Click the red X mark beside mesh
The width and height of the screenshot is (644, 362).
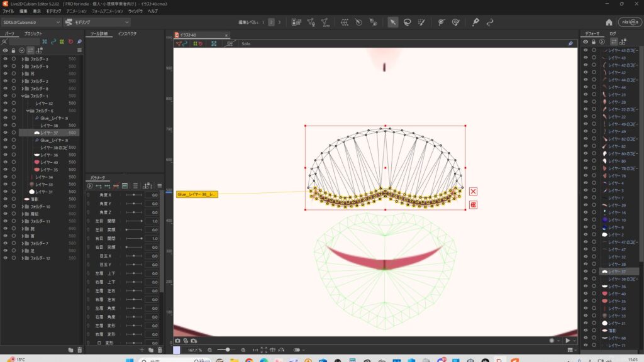pos(473,191)
